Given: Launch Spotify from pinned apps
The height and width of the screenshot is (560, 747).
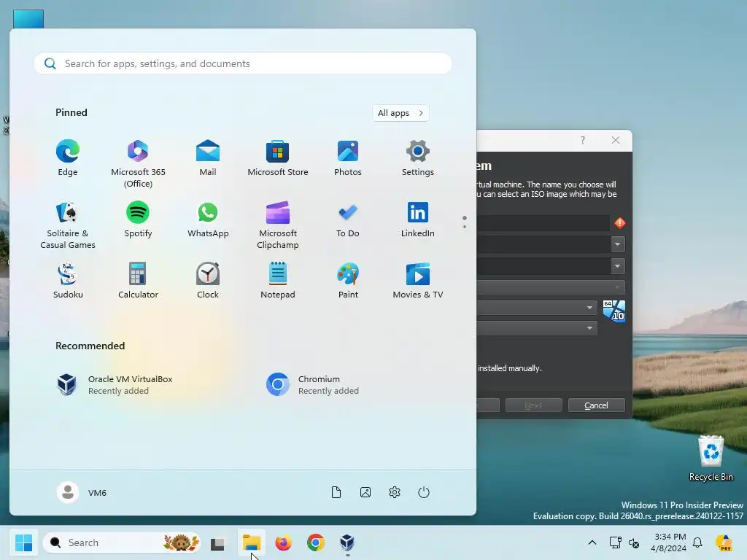Looking at the screenshot, I should click(x=138, y=219).
